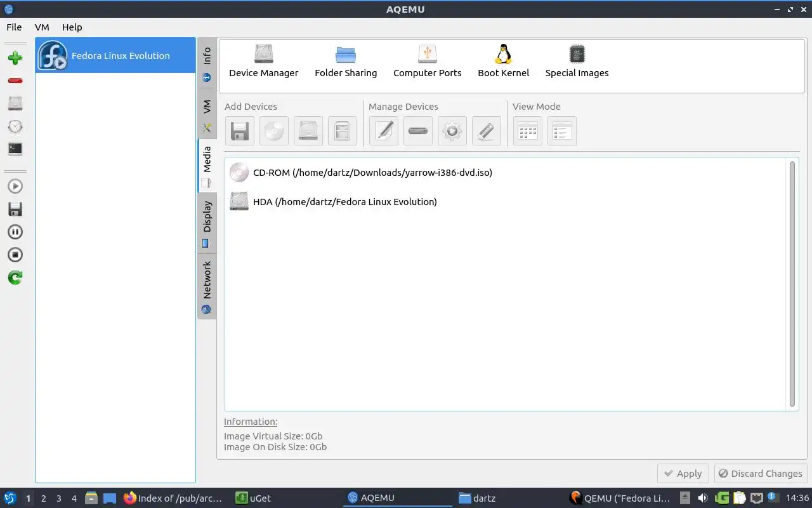Switch to the Display tab
The image size is (812, 508).
click(x=207, y=224)
